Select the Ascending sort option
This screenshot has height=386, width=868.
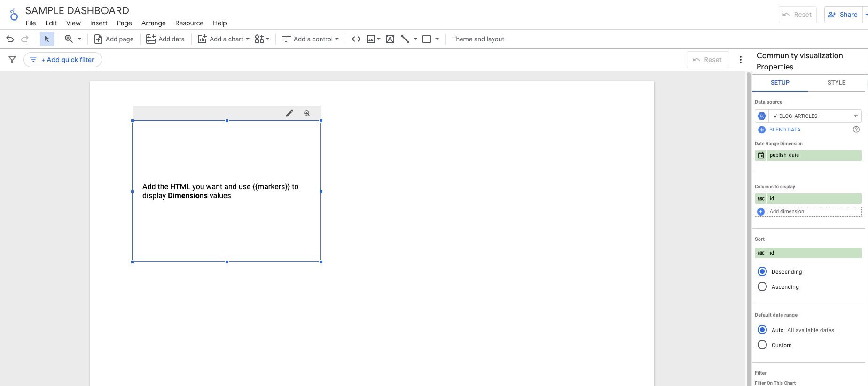762,287
